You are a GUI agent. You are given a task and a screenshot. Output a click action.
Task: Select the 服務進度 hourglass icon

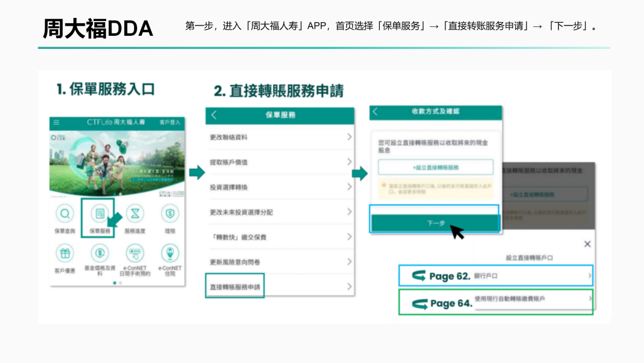click(x=135, y=214)
